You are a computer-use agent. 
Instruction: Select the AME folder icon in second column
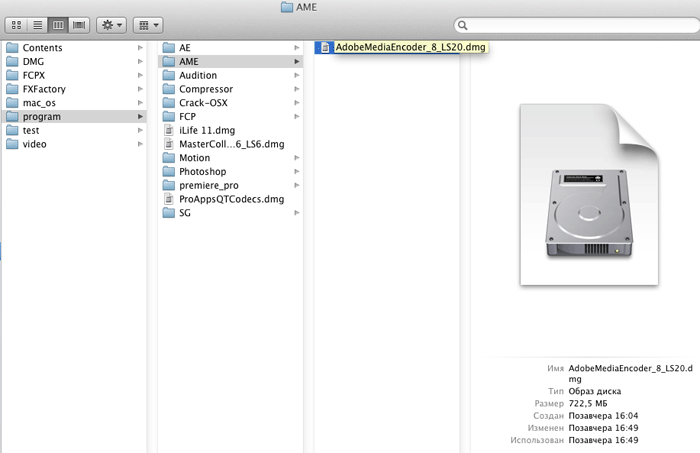coord(169,62)
